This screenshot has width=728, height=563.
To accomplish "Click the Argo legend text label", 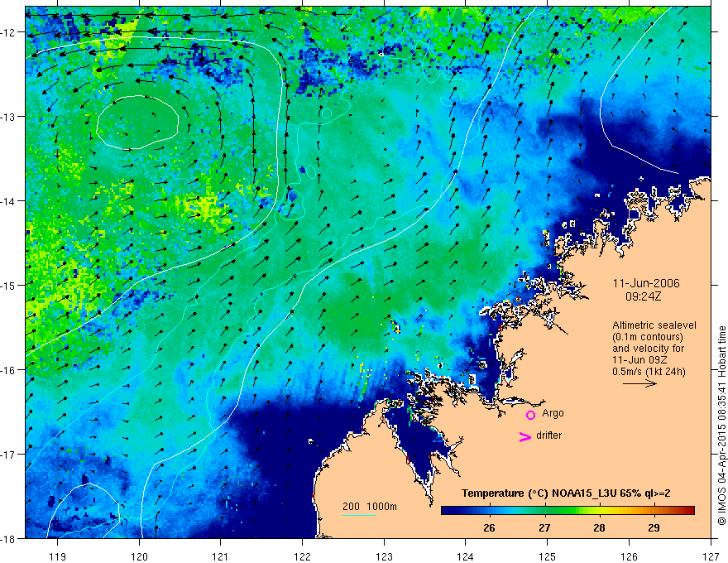I will (x=553, y=413).
